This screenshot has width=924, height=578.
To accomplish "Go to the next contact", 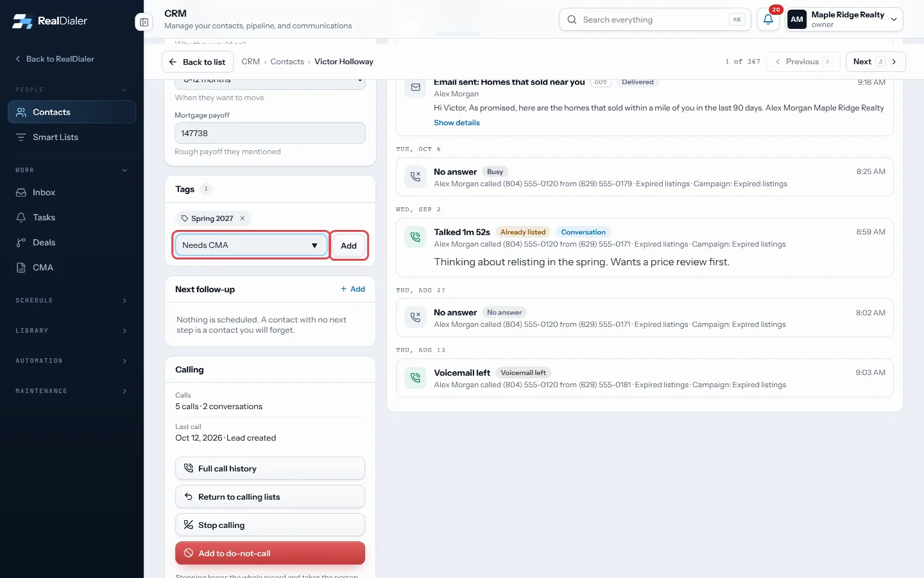I will click(x=875, y=62).
